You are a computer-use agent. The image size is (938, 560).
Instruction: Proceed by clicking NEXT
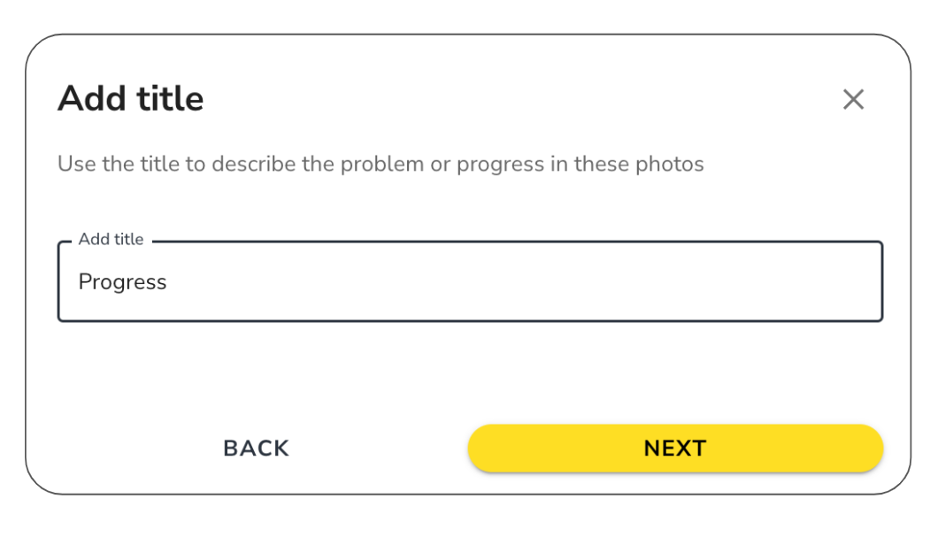(674, 448)
